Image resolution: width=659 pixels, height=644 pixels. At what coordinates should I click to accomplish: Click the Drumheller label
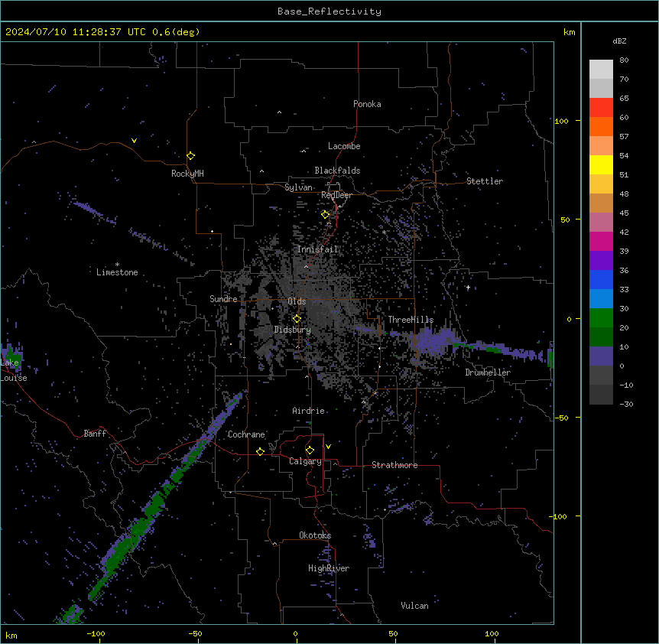(x=488, y=372)
